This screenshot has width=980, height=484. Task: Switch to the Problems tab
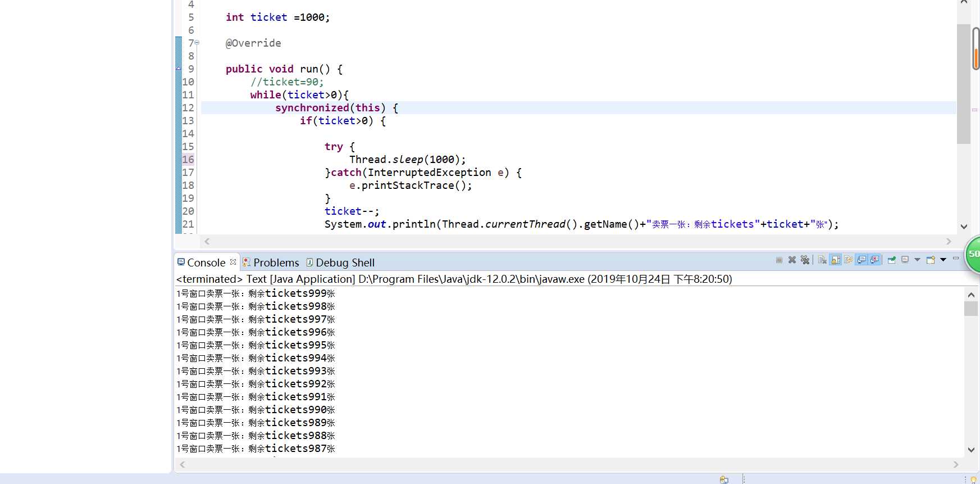(276, 263)
